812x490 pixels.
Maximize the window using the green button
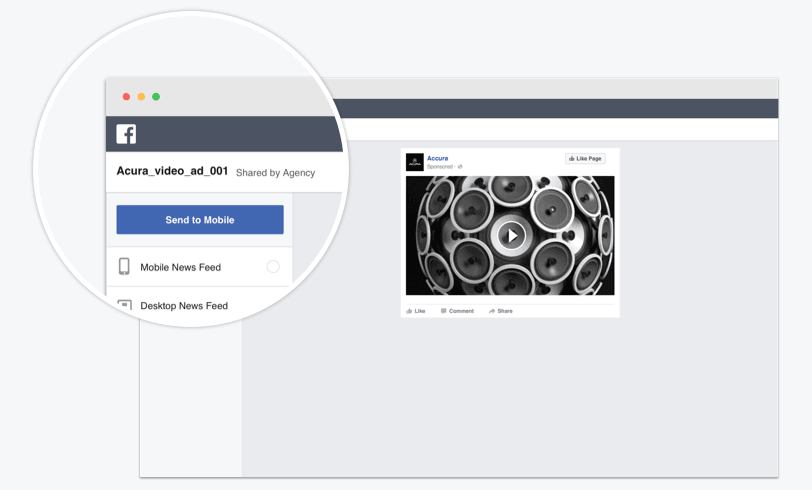click(x=156, y=97)
